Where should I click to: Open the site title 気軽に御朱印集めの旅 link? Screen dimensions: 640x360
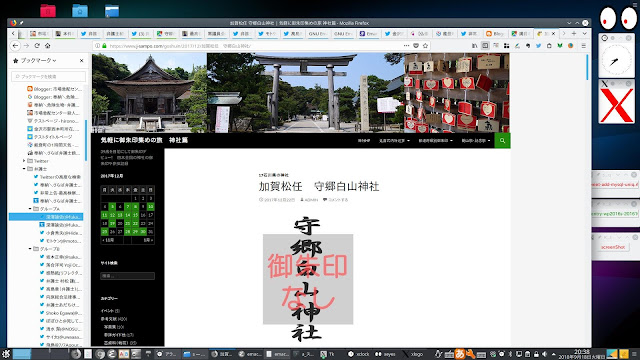click(x=144, y=140)
